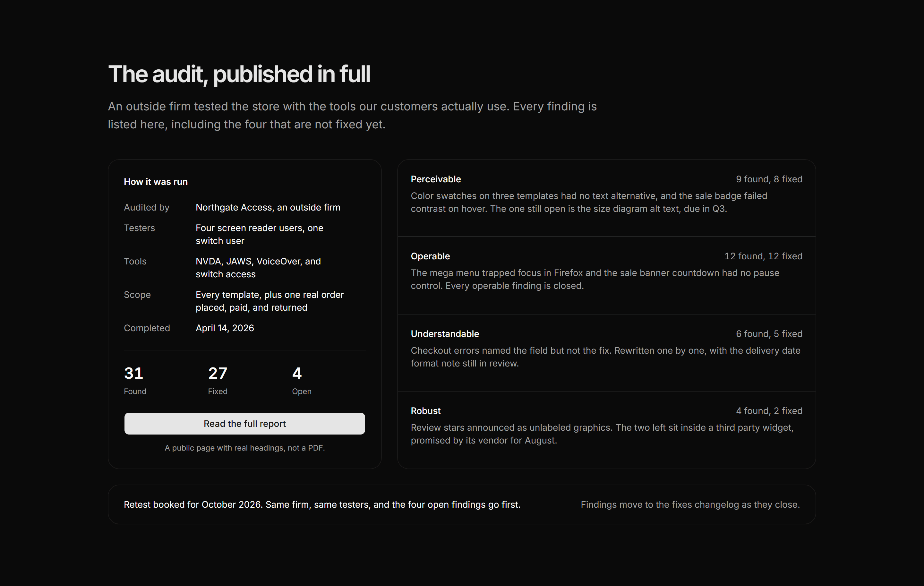The image size is (924, 586).
Task: Click the "Testers" label
Action: coord(139,228)
